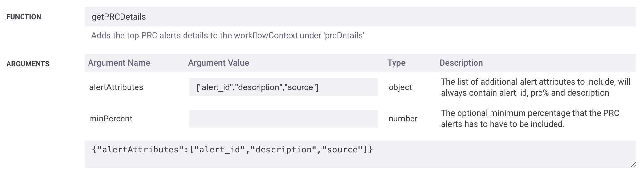Click the 'object' type for alertAttributes
This screenshot has width=644, height=175.
pyautogui.click(x=400, y=87)
